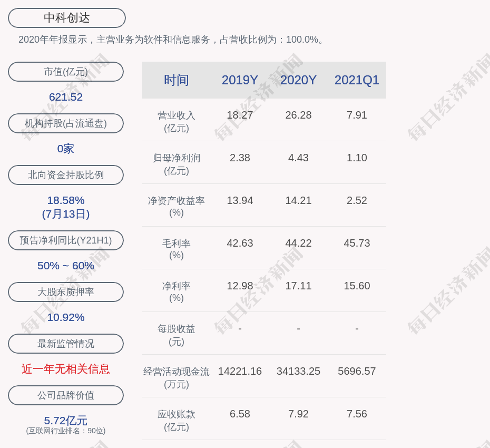Select the 2021Q1 毛利率 value 45.73
Image resolution: width=490 pixels, height=448 pixels.
[x=357, y=243]
